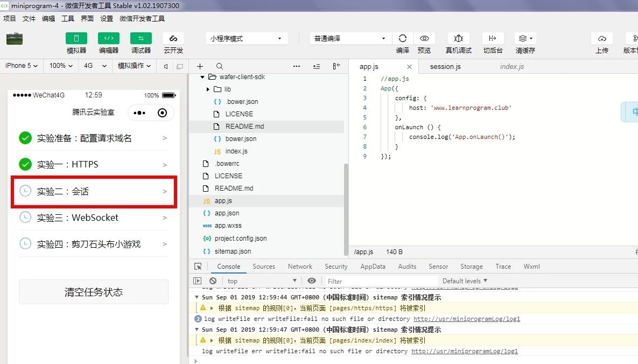Open the 设置 menu

click(107, 18)
